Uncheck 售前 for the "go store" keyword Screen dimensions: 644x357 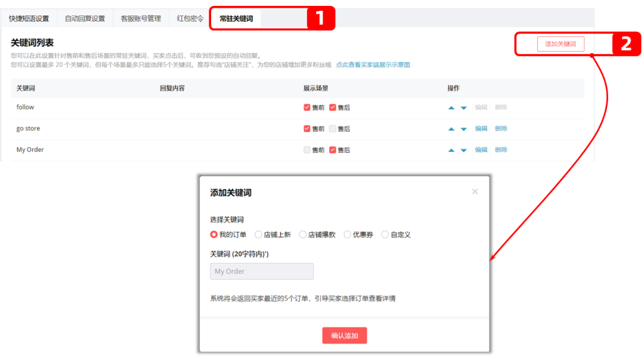306,128
